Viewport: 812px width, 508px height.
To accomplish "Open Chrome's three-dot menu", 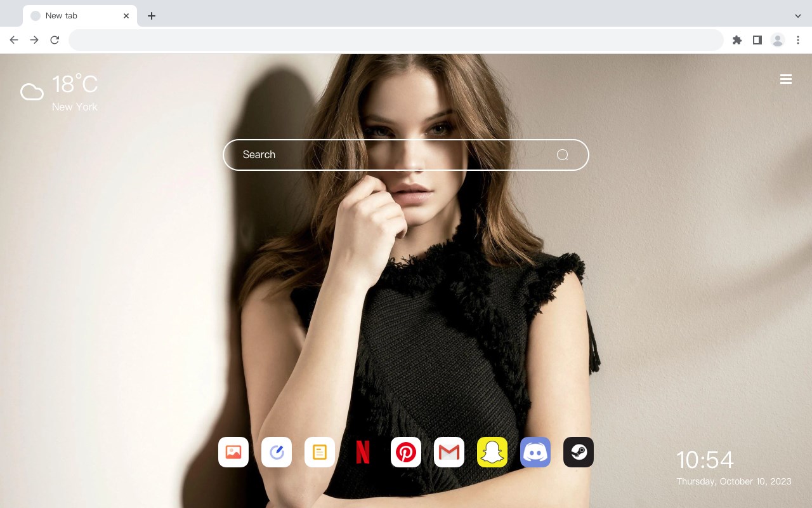I will [798, 40].
